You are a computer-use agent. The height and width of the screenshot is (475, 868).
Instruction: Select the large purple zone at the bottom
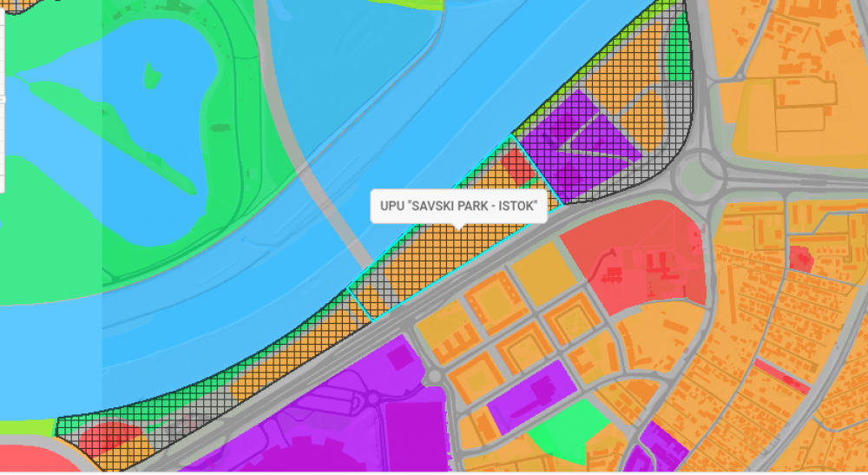tap(326, 415)
